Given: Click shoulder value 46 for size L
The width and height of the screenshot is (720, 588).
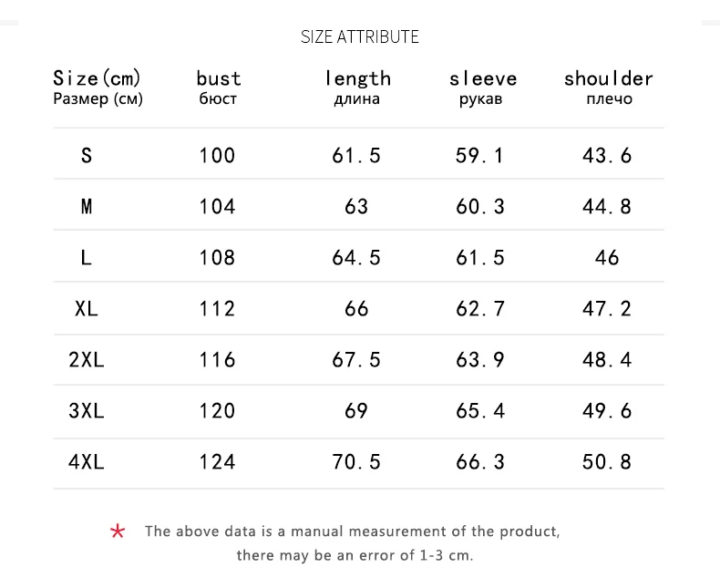Looking at the screenshot, I should 607,257.
